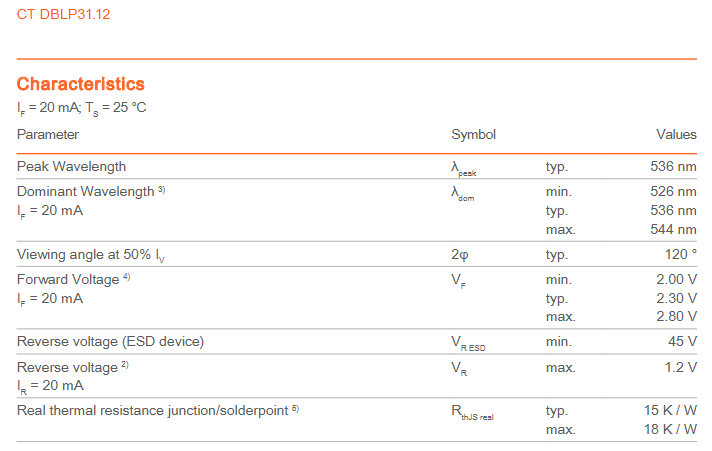Click the 1.2 V reverse voltage value

click(680, 367)
